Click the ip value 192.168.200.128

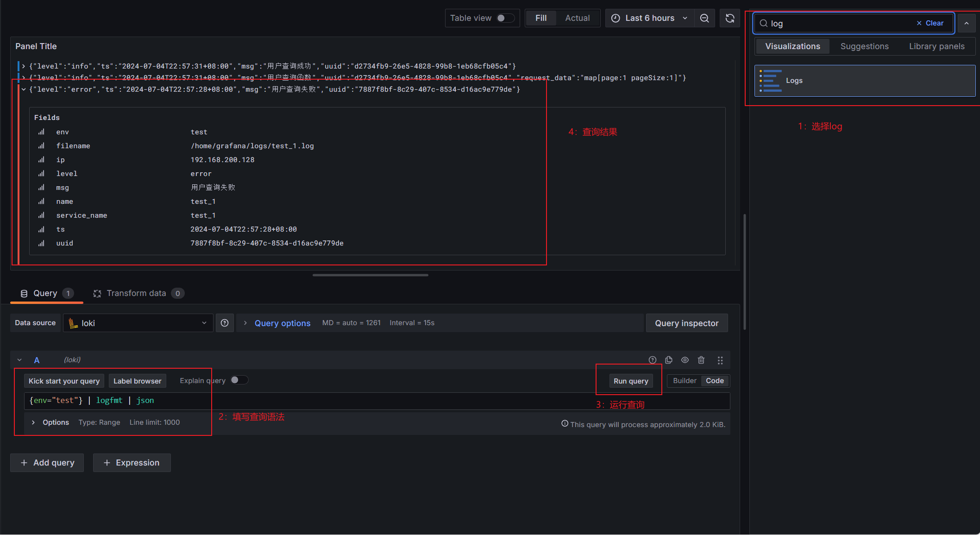[x=223, y=160]
